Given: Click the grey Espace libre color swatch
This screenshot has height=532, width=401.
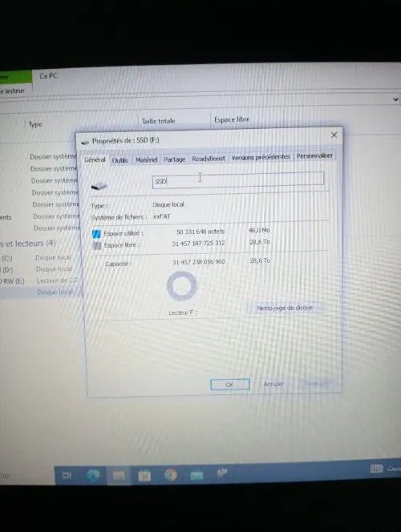Looking at the screenshot, I should click(x=97, y=245).
